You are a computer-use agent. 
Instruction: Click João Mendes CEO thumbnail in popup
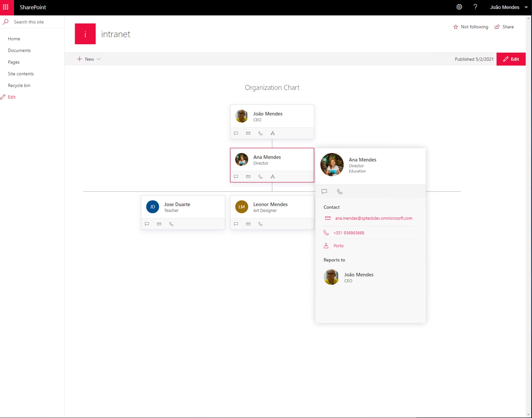click(331, 277)
